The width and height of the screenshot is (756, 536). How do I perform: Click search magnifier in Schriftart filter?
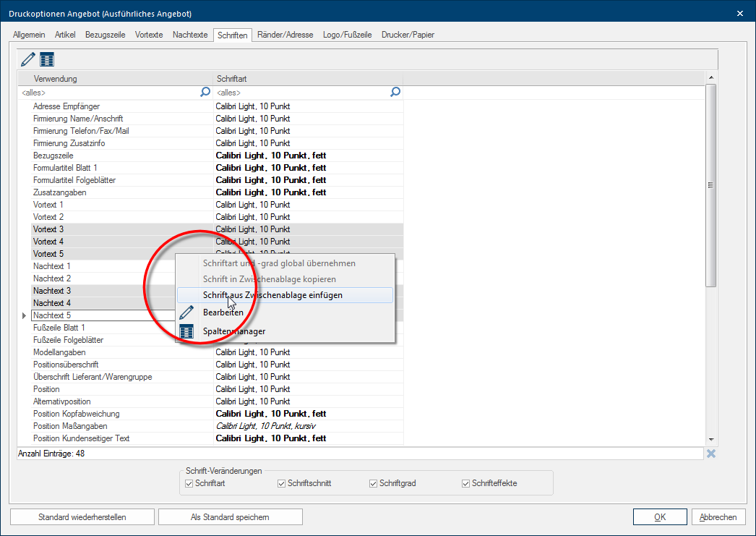click(x=395, y=92)
